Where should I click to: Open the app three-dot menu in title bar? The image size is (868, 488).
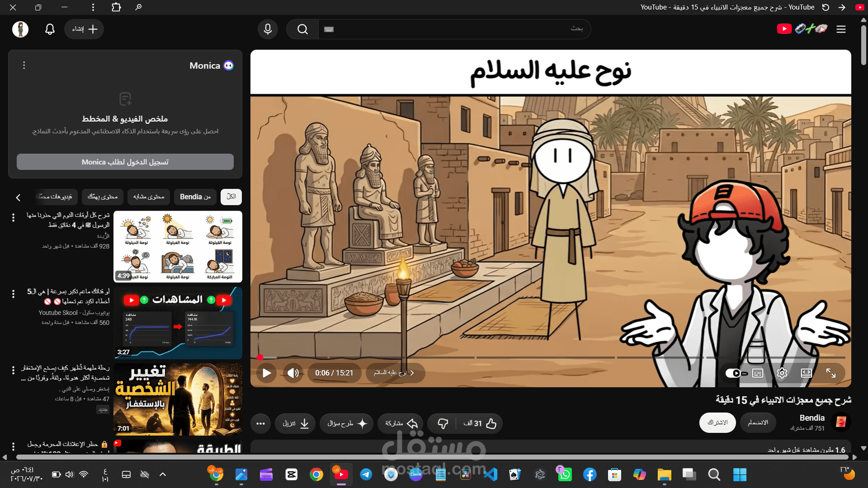click(x=93, y=7)
